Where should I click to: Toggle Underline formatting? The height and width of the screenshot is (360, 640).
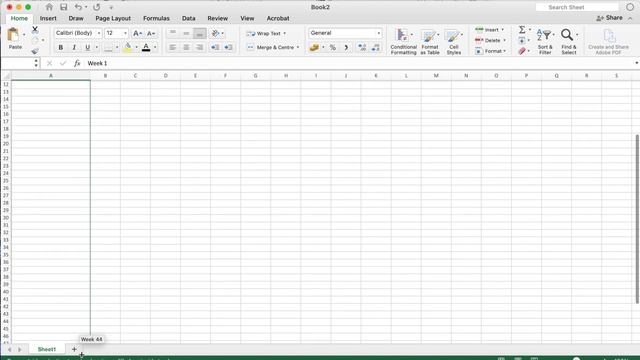pos(87,47)
